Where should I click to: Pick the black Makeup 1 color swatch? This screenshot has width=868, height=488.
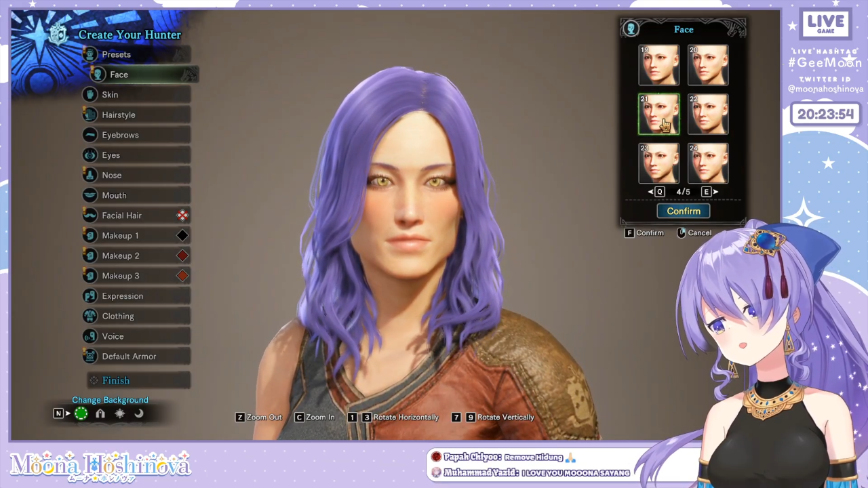182,236
